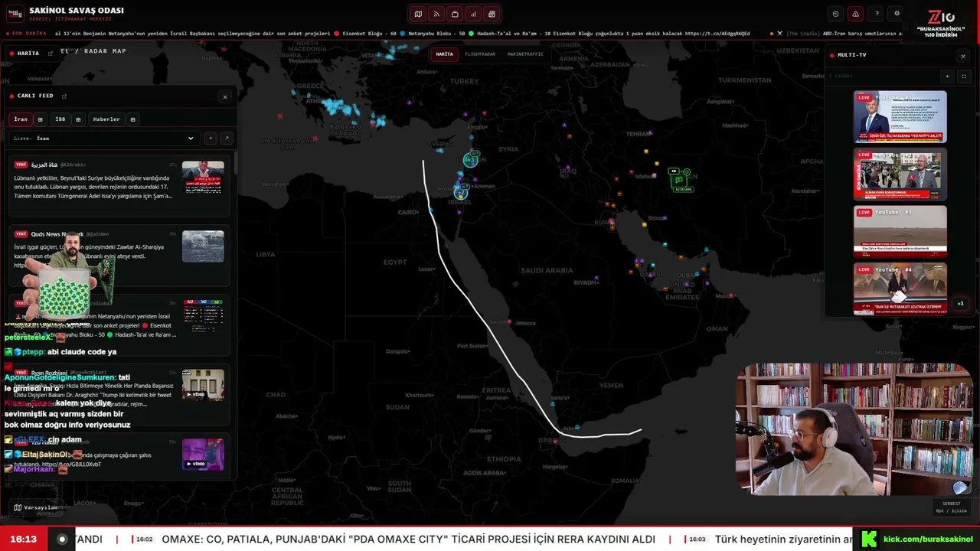The width and height of the screenshot is (980, 551).
Task: Click the question mark help icon
Action: [877, 14]
